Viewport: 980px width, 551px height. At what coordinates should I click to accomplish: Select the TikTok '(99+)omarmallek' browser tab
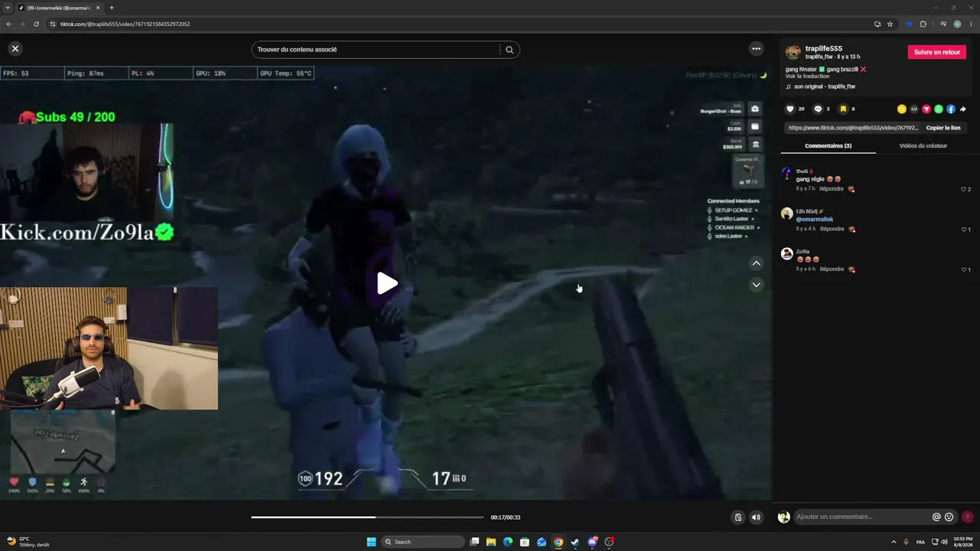tap(58, 8)
